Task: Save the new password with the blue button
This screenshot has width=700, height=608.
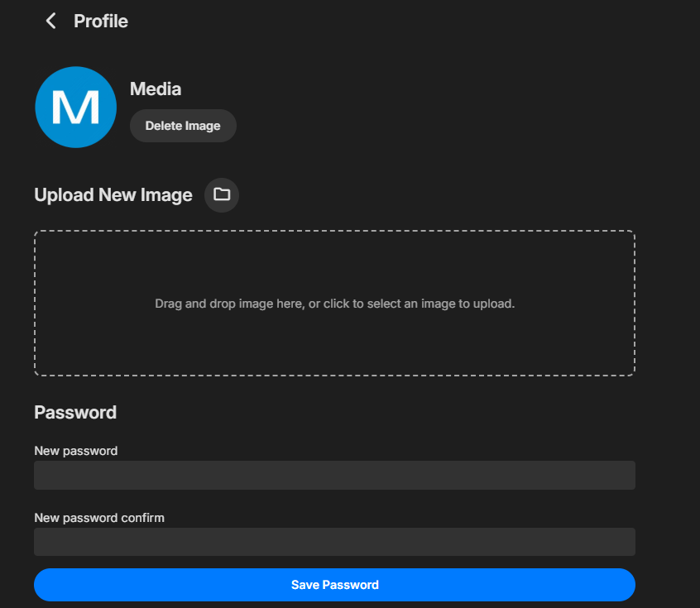Action: click(334, 584)
